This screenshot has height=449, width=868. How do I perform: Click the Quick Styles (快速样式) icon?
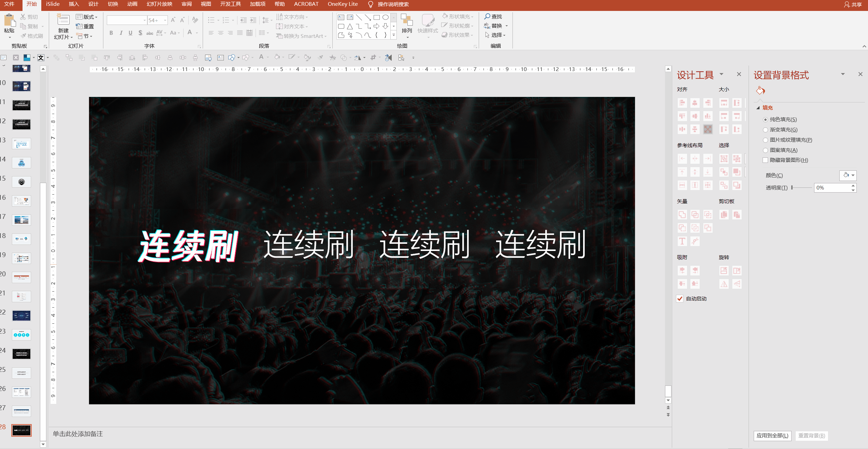tap(428, 20)
